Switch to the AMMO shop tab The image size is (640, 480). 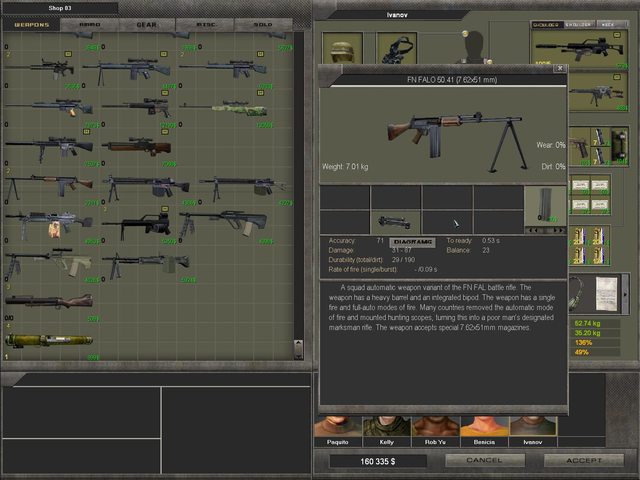[x=90, y=25]
